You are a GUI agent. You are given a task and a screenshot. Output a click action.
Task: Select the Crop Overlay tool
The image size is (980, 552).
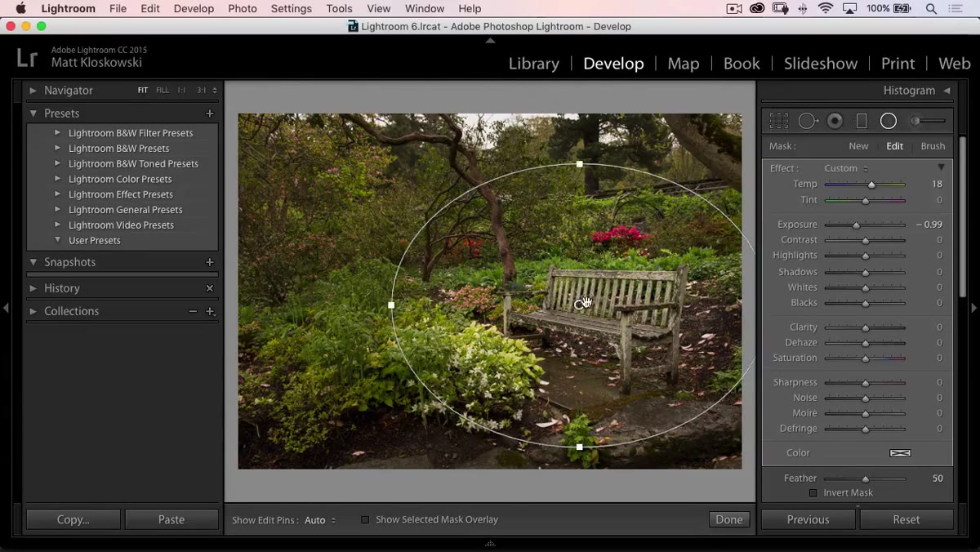[x=779, y=121]
